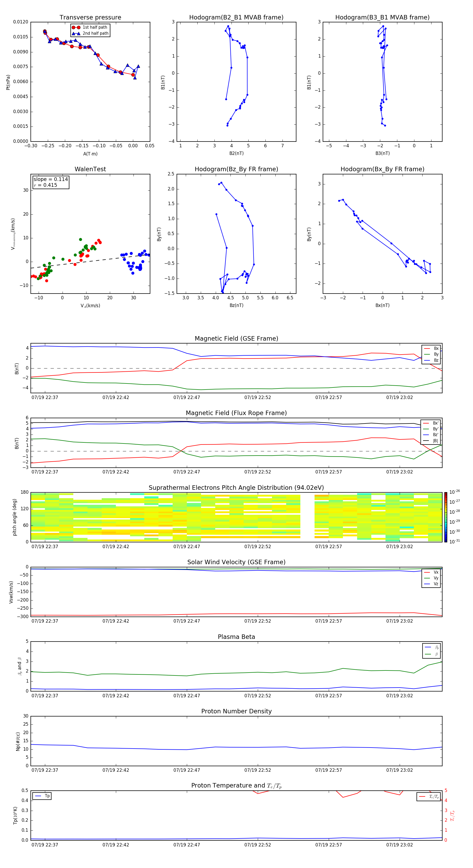Click the 'V_A(km/s)' axis label
473x868 pixels.
click(x=90, y=306)
